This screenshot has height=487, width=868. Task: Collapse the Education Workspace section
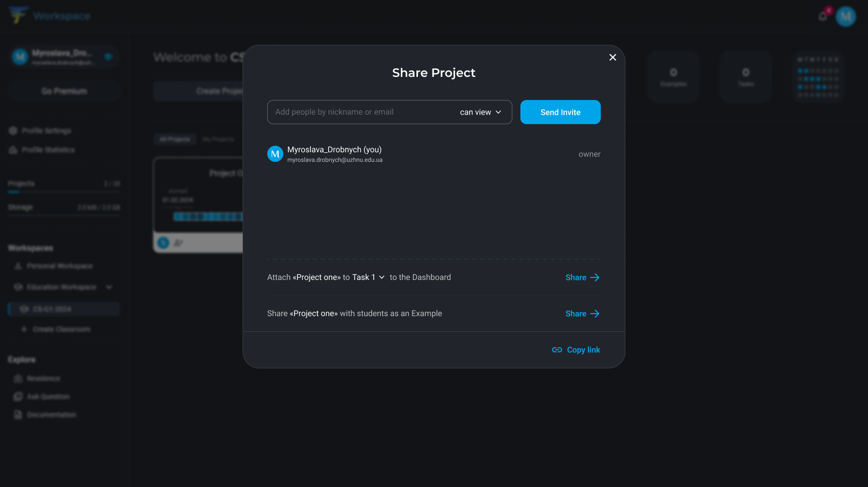point(109,287)
